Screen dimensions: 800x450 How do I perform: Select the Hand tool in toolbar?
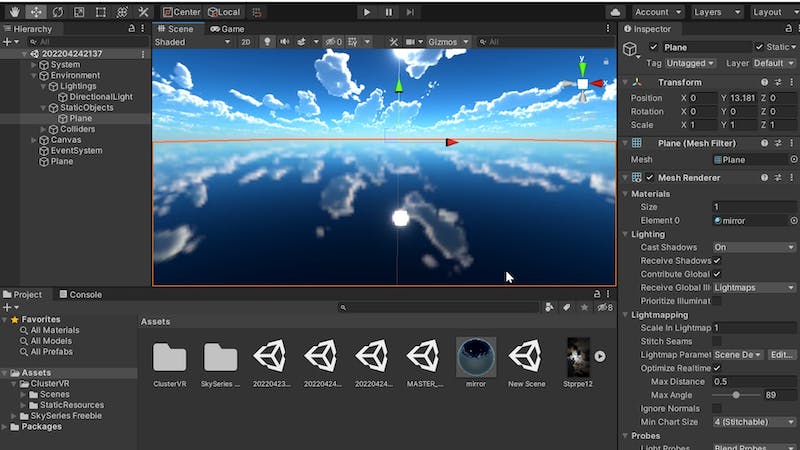(13, 12)
